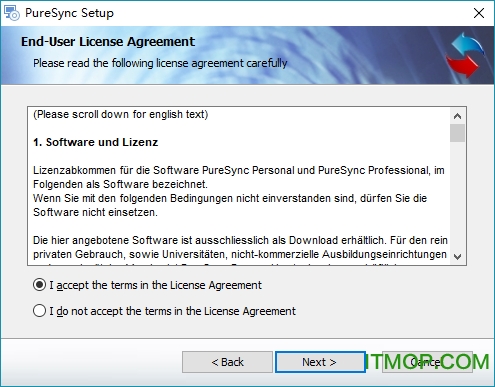Viewport: 495px width, 387px height.
Task: Click the PureSync Setup title text
Action: (x=69, y=13)
